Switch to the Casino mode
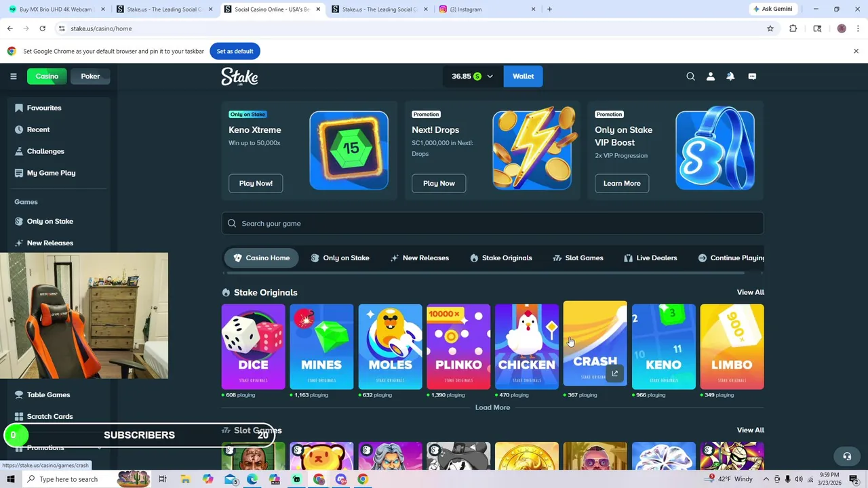 (x=47, y=77)
